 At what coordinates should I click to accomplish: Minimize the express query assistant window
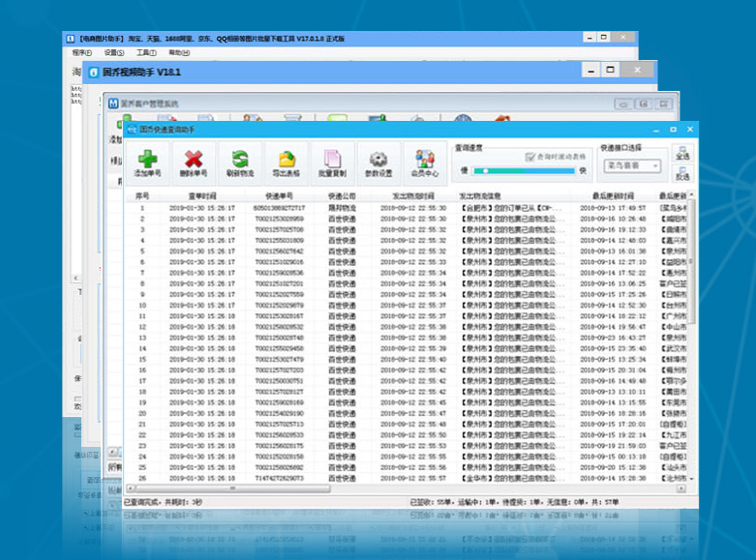coord(655,130)
